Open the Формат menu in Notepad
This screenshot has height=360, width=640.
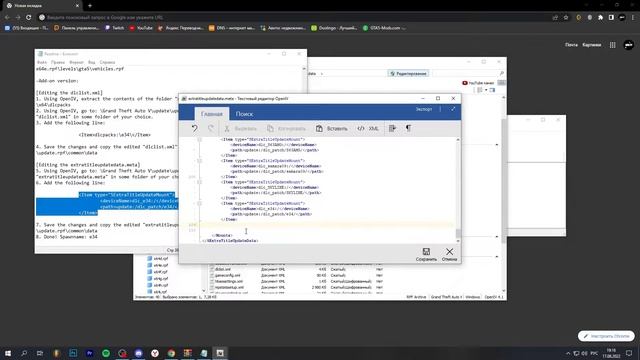(76, 62)
